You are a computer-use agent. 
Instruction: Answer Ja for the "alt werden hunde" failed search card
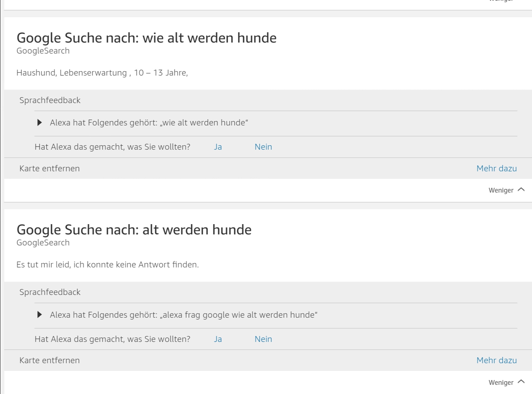pyautogui.click(x=218, y=339)
